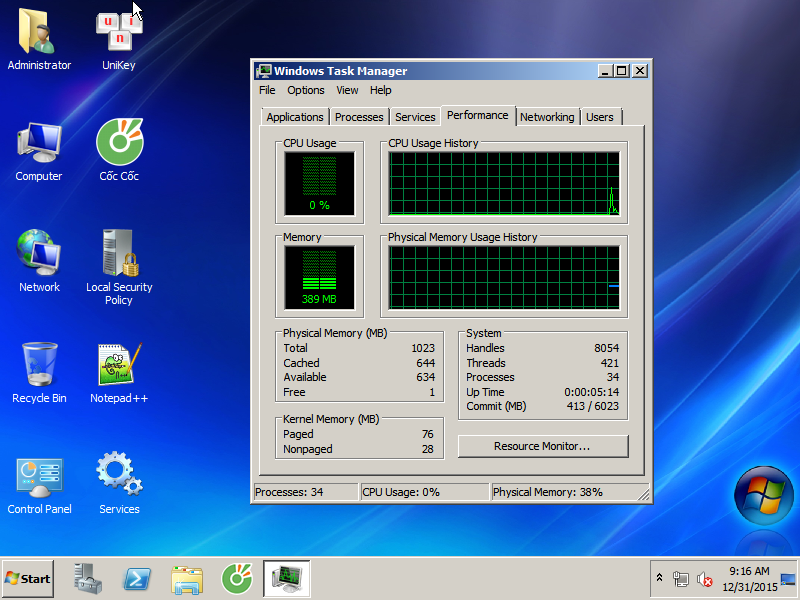The height and width of the screenshot is (600, 800).
Task: Click the network tray icon
Action: 681,579
